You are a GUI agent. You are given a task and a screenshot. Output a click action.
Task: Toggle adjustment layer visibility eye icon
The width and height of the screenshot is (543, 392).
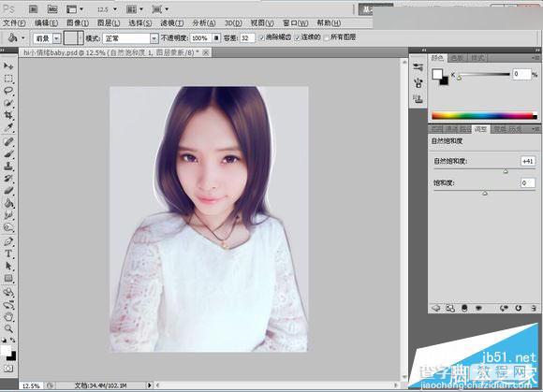tap(478, 308)
